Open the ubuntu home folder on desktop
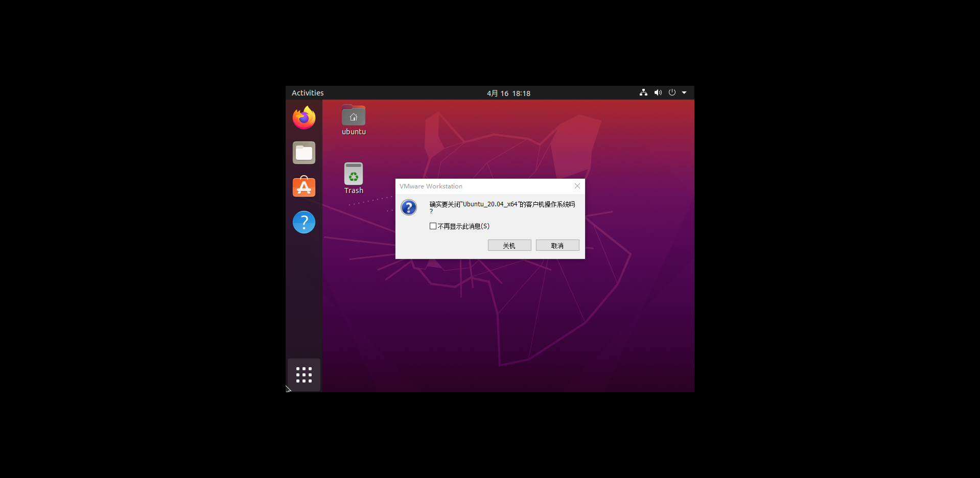This screenshot has width=980, height=478. pos(354,121)
